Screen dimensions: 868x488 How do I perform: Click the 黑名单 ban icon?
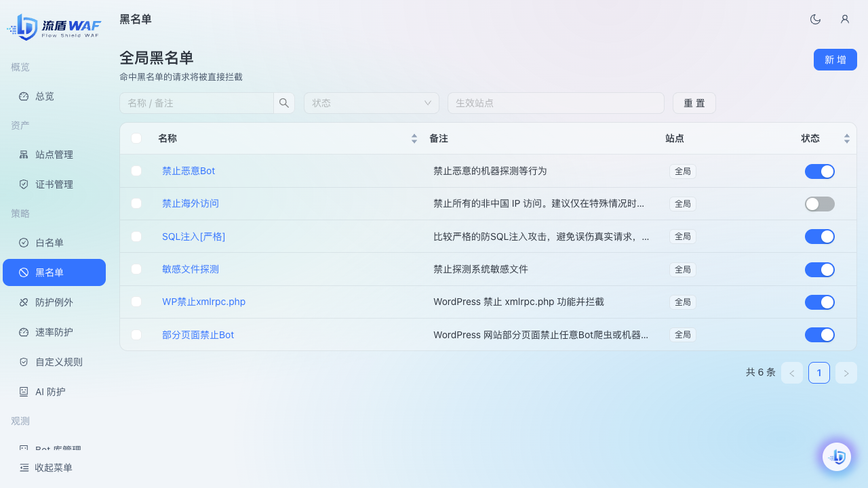pos(24,272)
